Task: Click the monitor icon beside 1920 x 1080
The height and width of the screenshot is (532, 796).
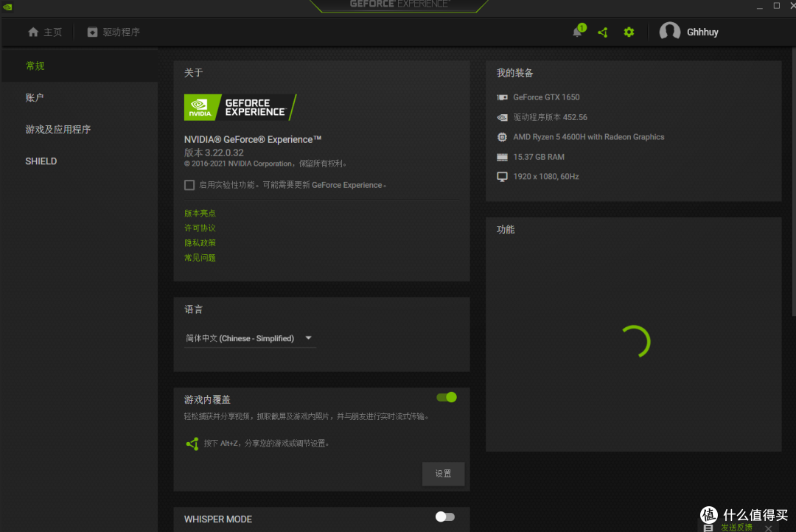Action: point(502,177)
